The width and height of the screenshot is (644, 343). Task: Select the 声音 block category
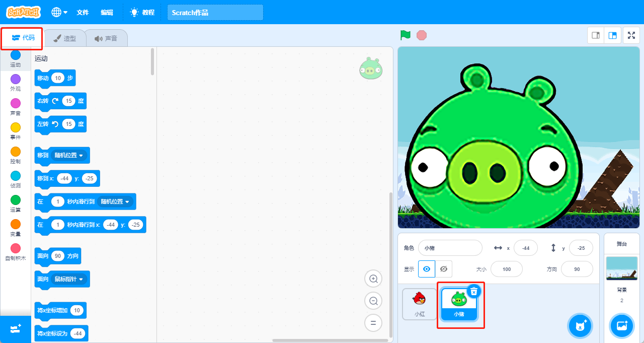[16, 107]
